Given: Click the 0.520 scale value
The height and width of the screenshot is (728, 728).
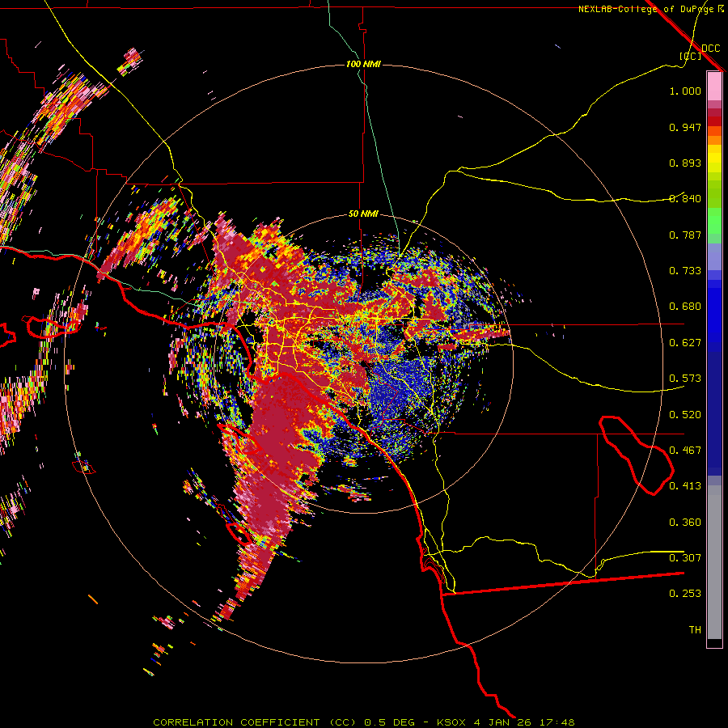Looking at the screenshot, I should click(685, 415).
